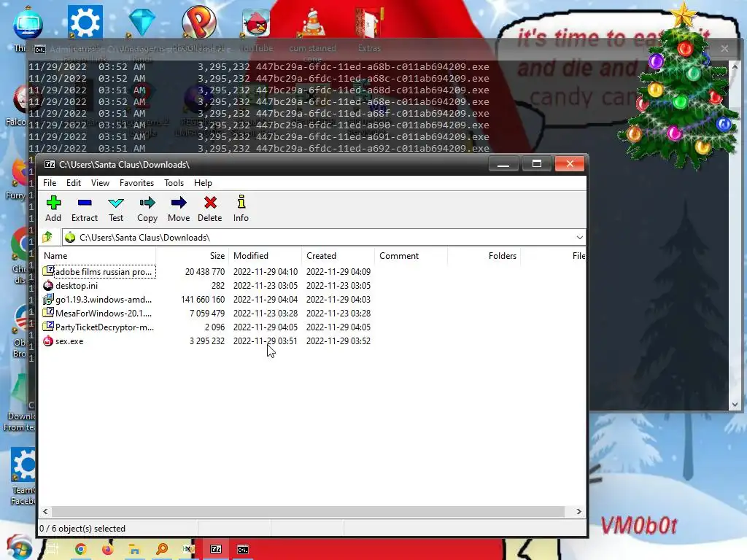Viewport: 747px width, 560px height.
Task: Open the search magnifier taskbar icon
Action: (x=162, y=549)
